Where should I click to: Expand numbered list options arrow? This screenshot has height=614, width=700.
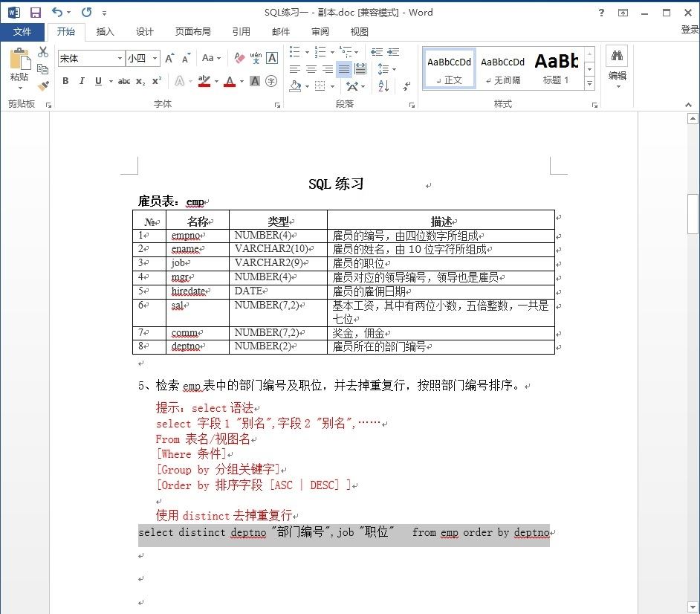pos(332,52)
